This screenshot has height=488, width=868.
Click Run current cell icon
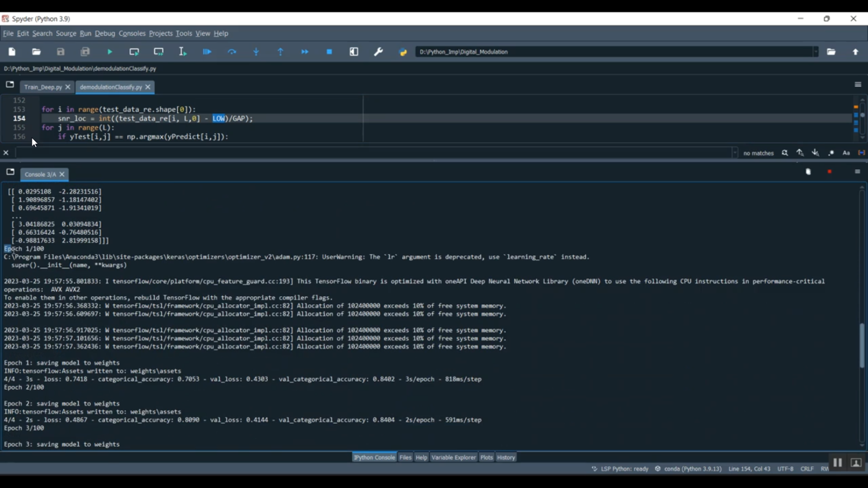134,52
